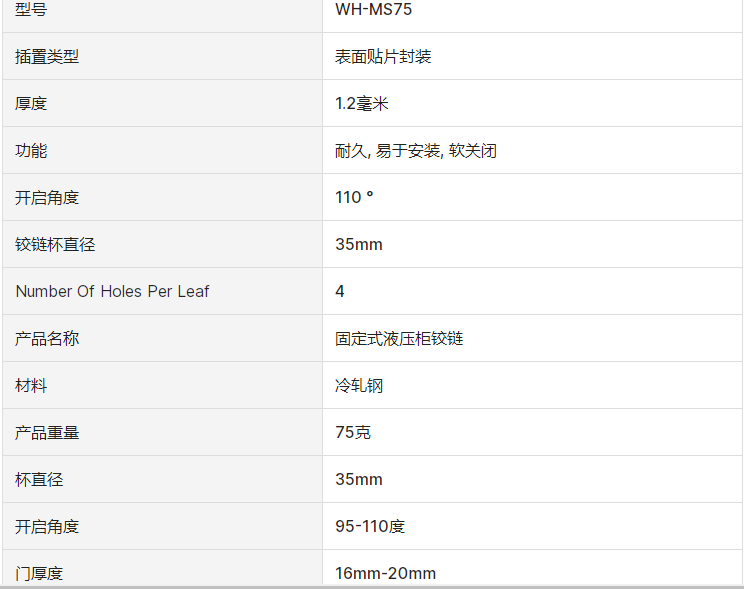Click the 功能 row label
The height and width of the screenshot is (589, 744).
click(31, 151)
